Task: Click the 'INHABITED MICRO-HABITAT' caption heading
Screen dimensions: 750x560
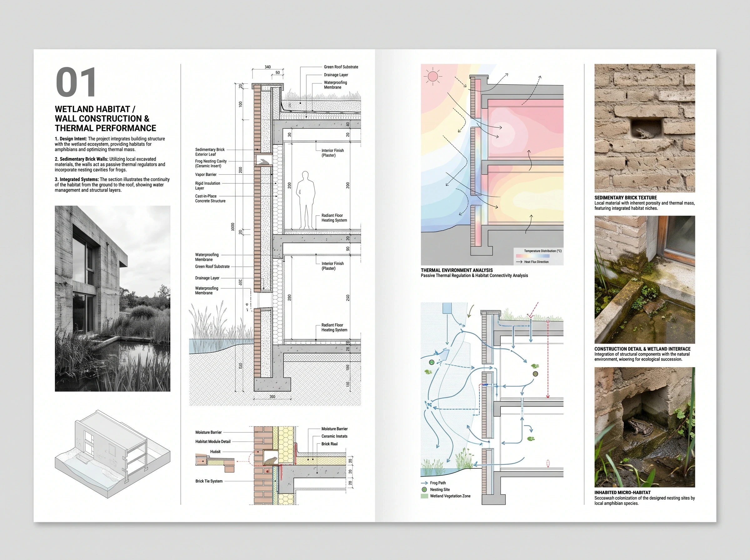Action: click(622, 492)
